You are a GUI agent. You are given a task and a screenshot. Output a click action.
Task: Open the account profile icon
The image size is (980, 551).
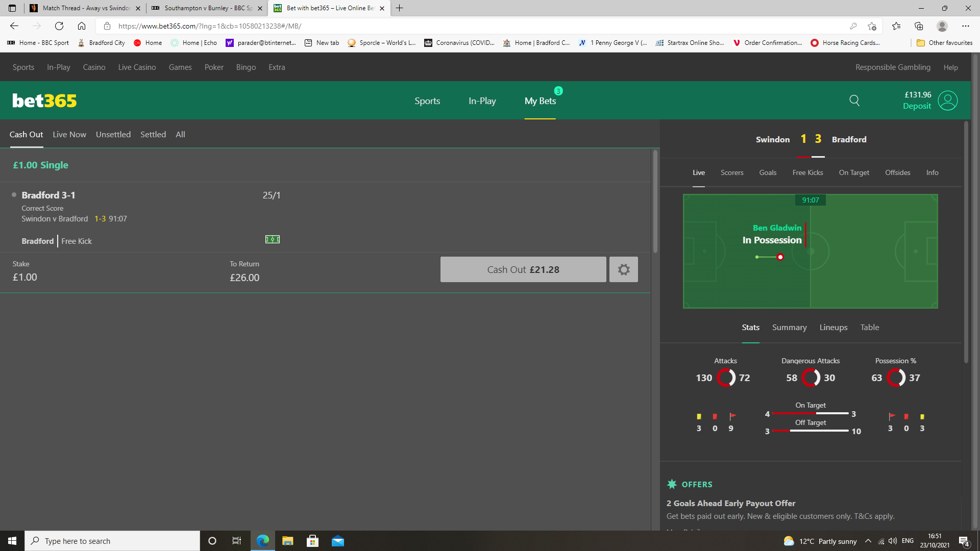[948, 101]
